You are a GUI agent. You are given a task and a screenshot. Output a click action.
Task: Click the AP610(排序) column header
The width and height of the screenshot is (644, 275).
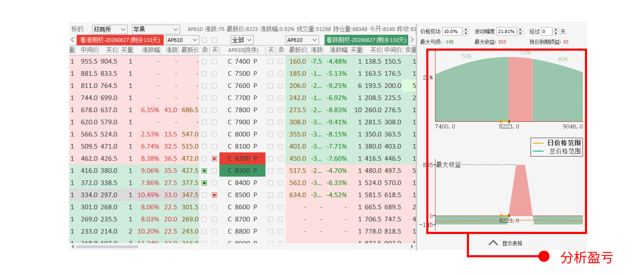point(243,50)
